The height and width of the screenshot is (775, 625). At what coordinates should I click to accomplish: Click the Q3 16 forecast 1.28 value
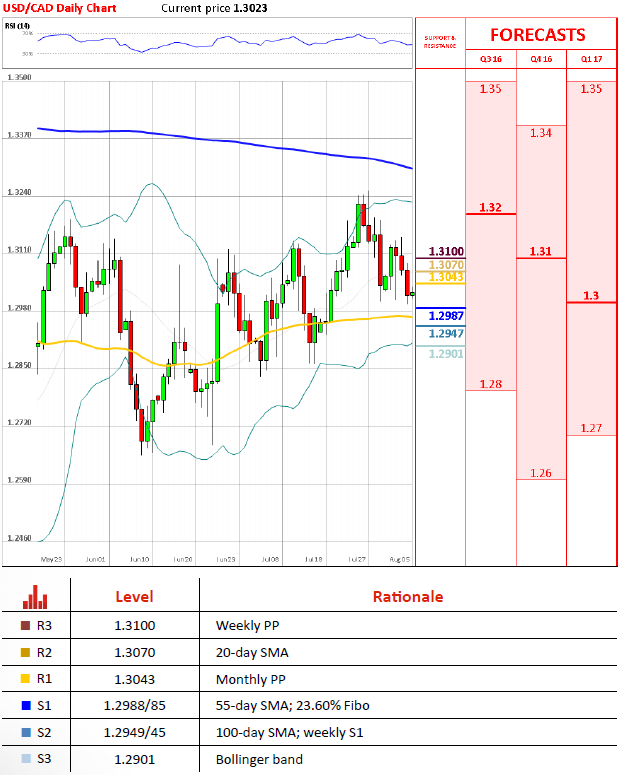tap(491, 384)
